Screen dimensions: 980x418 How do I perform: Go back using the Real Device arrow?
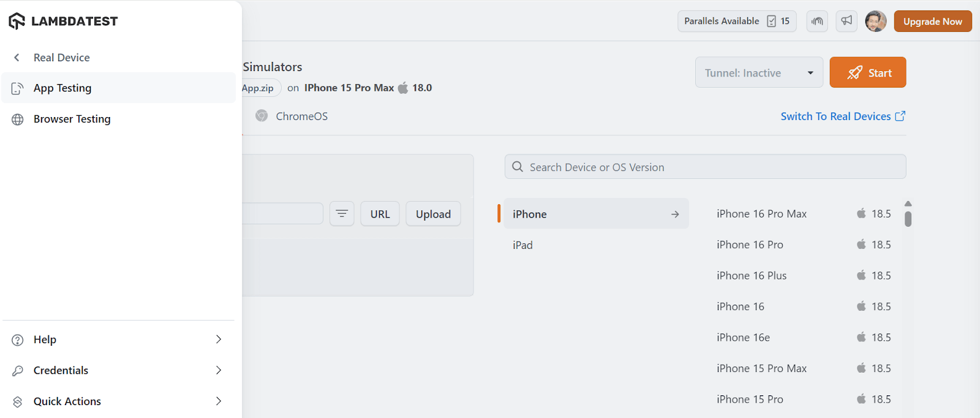click(17, 58)
